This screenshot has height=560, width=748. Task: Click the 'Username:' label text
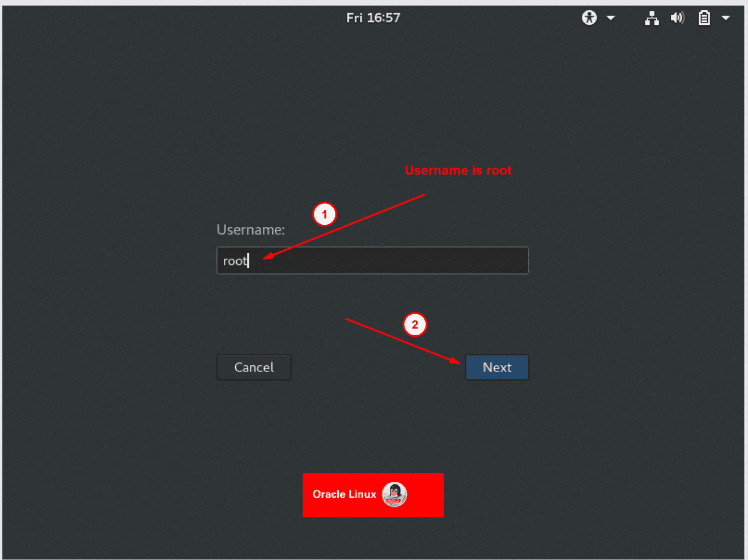250,229
